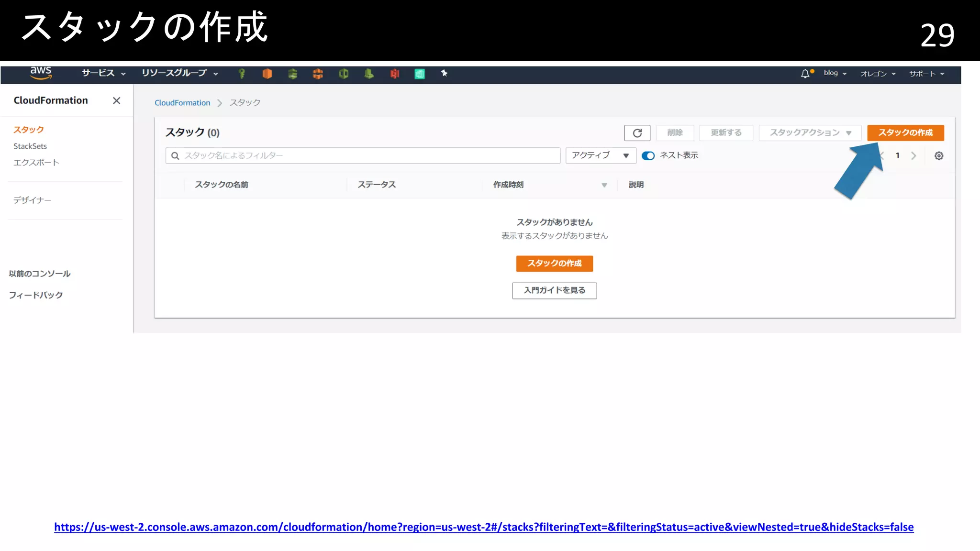The width and height of the screenshot is (980, 551).
Task: Select StackSets in the side navigation
Action: 30,146
